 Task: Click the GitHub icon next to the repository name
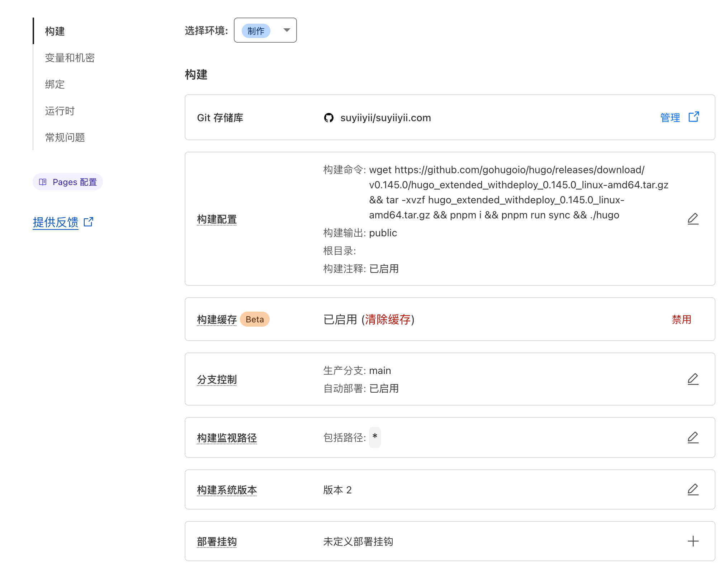[329, 118]
